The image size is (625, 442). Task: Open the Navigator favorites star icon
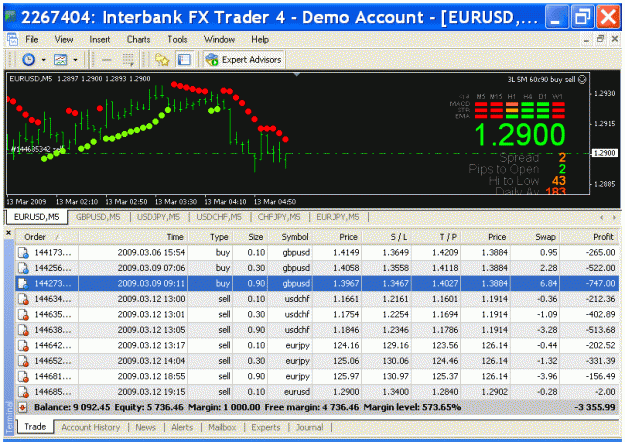coord(162,60)
